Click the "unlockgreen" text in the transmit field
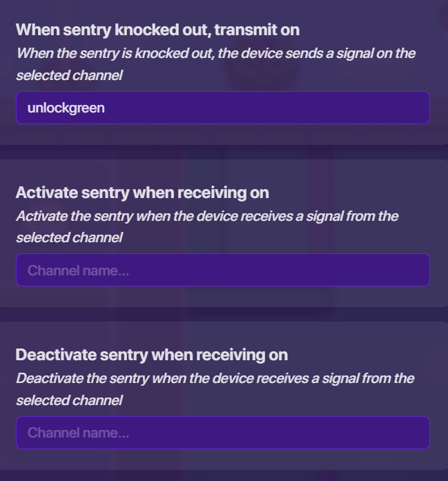Viewport: 448px width, 481px height. [66, 108]
